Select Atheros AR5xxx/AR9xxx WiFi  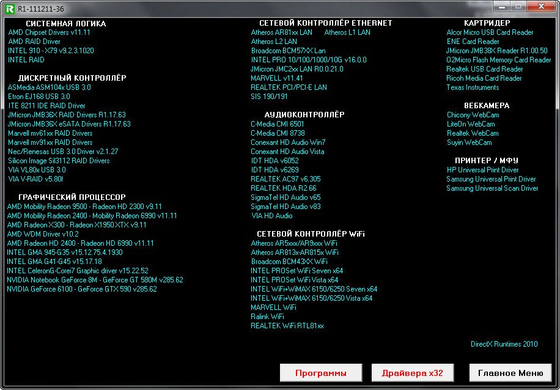294,243
